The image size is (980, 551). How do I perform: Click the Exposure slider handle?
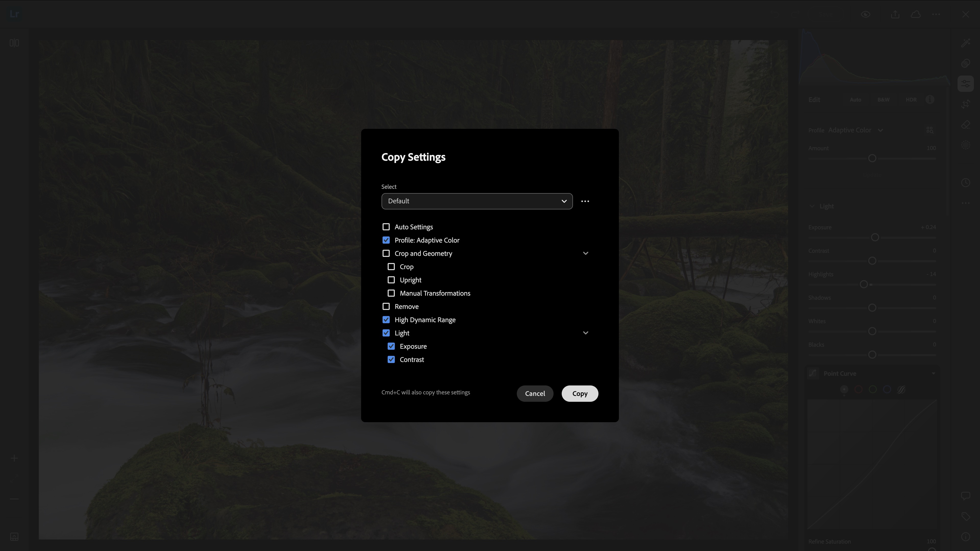click(875, 238)
